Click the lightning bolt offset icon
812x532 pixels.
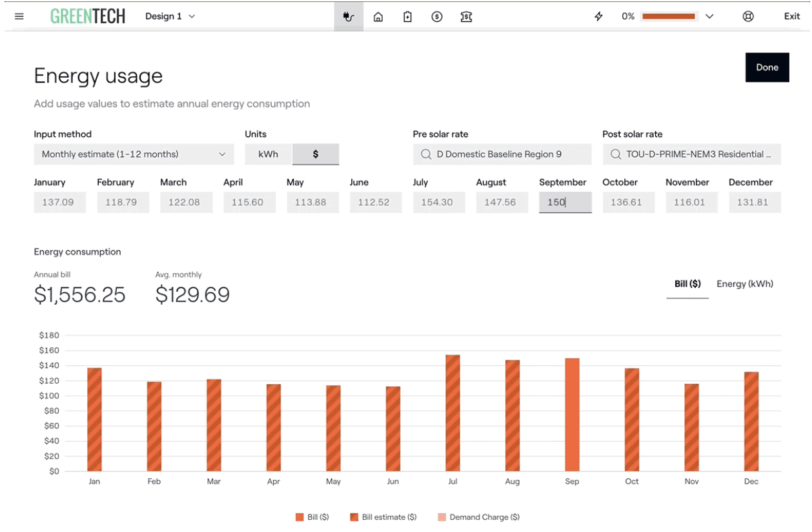coord(598,17)
